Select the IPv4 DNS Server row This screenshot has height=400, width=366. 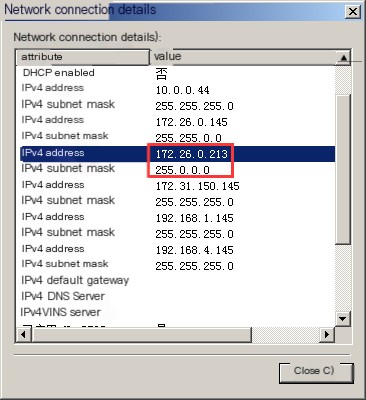(176, 296)
